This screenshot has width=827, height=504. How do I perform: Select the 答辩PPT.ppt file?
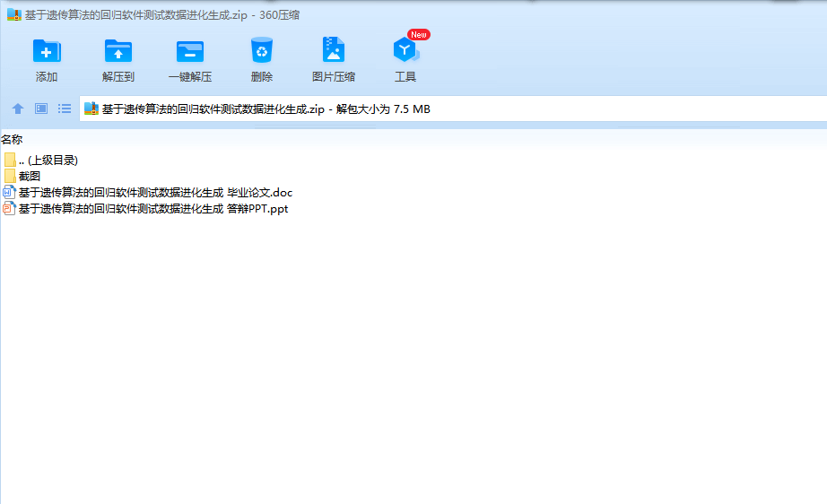145,209
